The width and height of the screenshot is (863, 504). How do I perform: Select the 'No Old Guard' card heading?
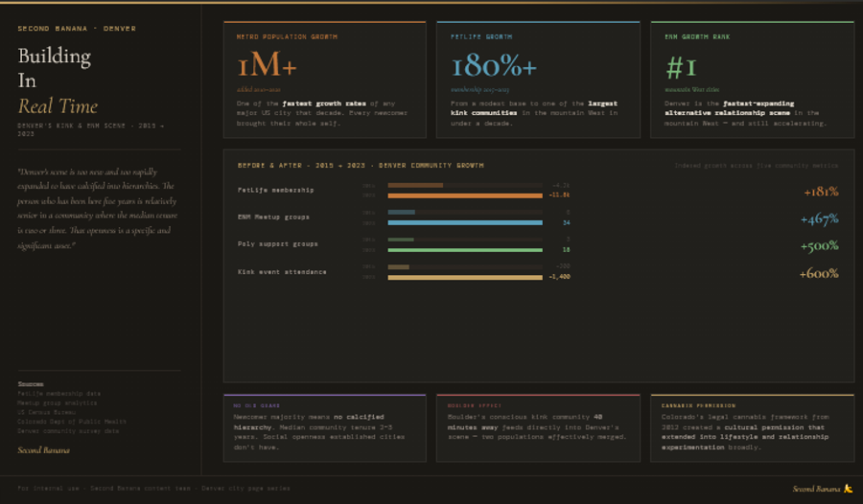[256, 405]
